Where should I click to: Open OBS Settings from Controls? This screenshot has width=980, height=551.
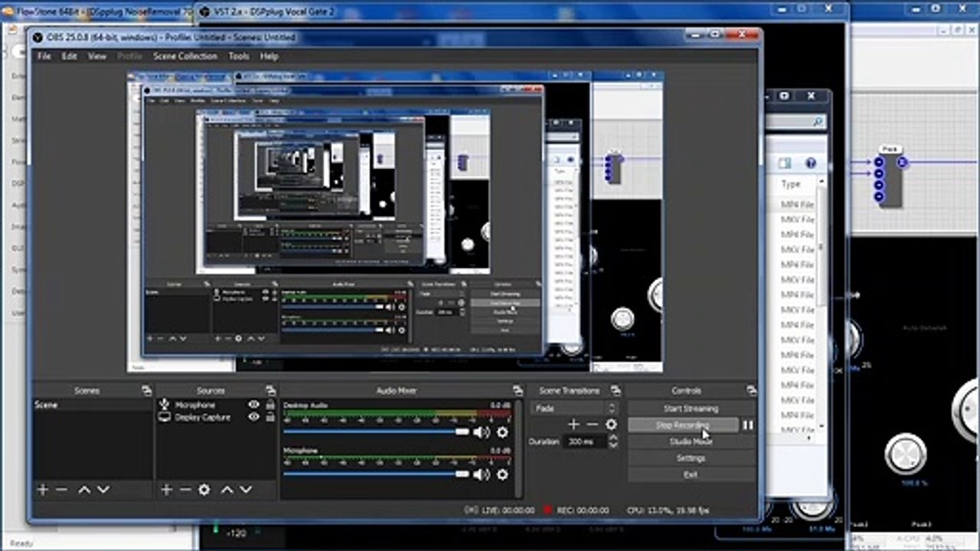pos(691,458)
